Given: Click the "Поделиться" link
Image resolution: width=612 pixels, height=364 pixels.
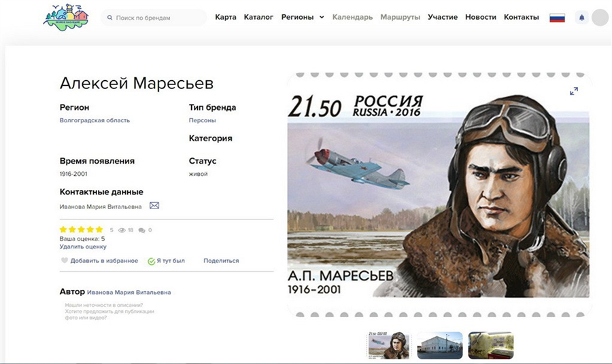Looking at the screenshot, I should click(221, 261).
